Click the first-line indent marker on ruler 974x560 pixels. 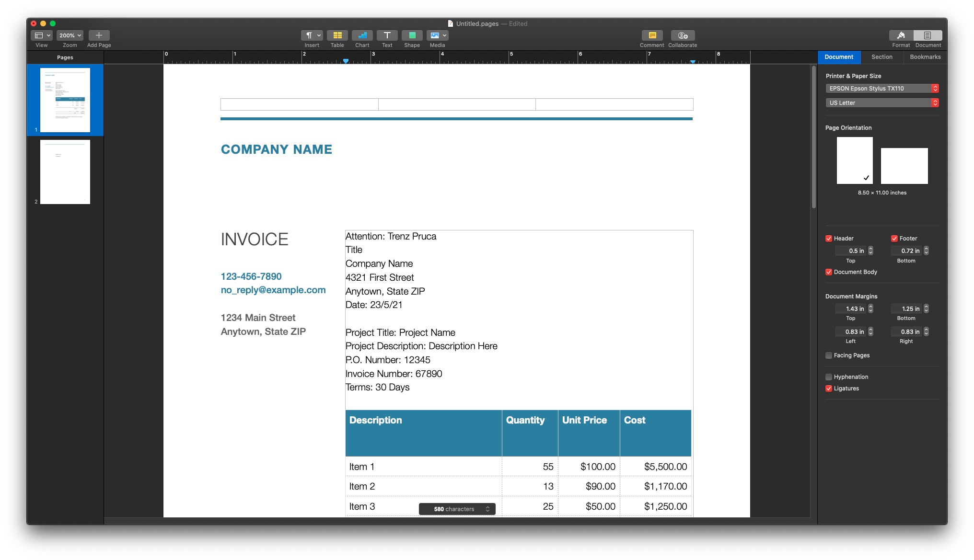pos(346,61)
